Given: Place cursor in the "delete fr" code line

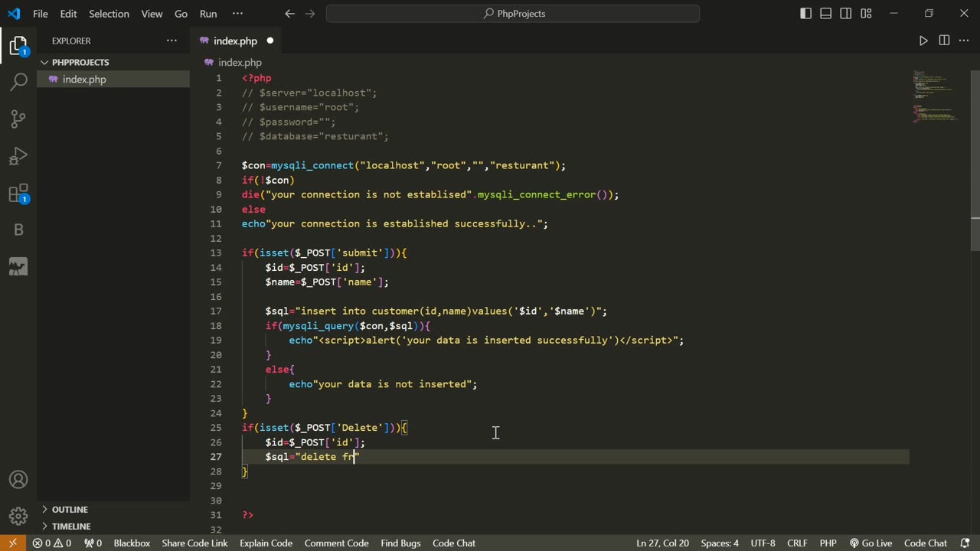Looking at the screenshot, I should coord(312,457).
